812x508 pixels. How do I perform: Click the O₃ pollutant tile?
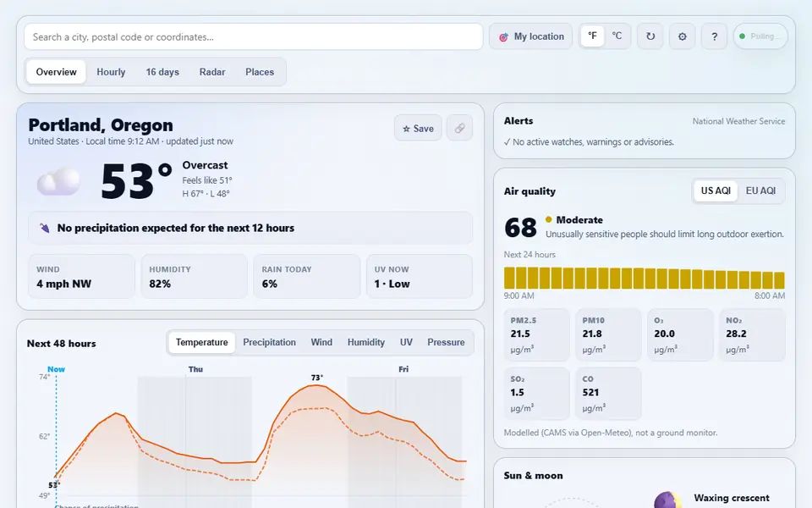(x=680, y=335)
